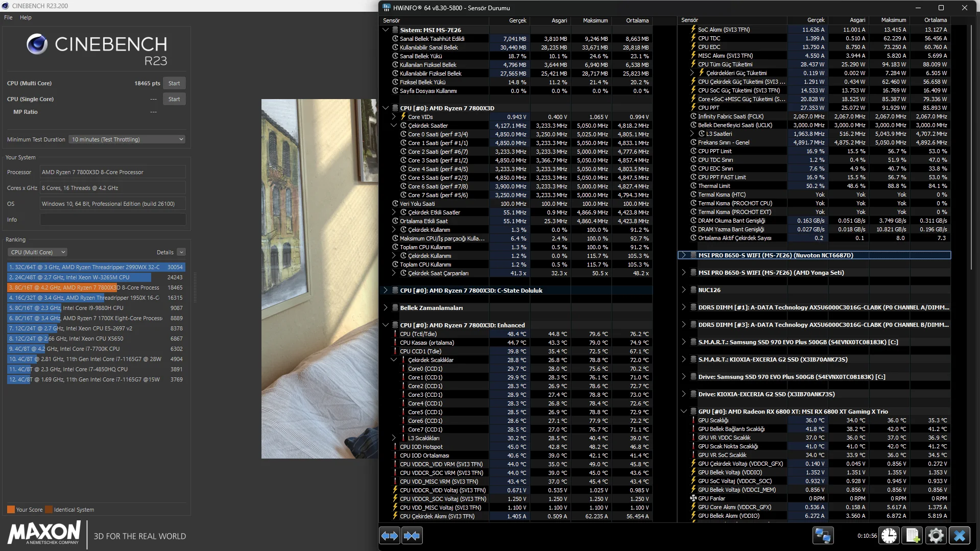Click the Details dropdown arrow in Ranking
980x551 pixels.
[x=181, y=252]
